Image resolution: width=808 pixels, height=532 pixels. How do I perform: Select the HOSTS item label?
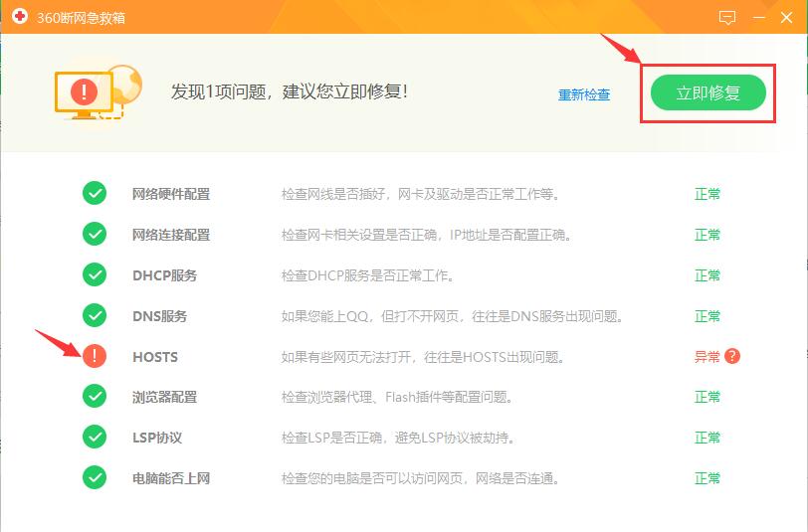[155, 357]
